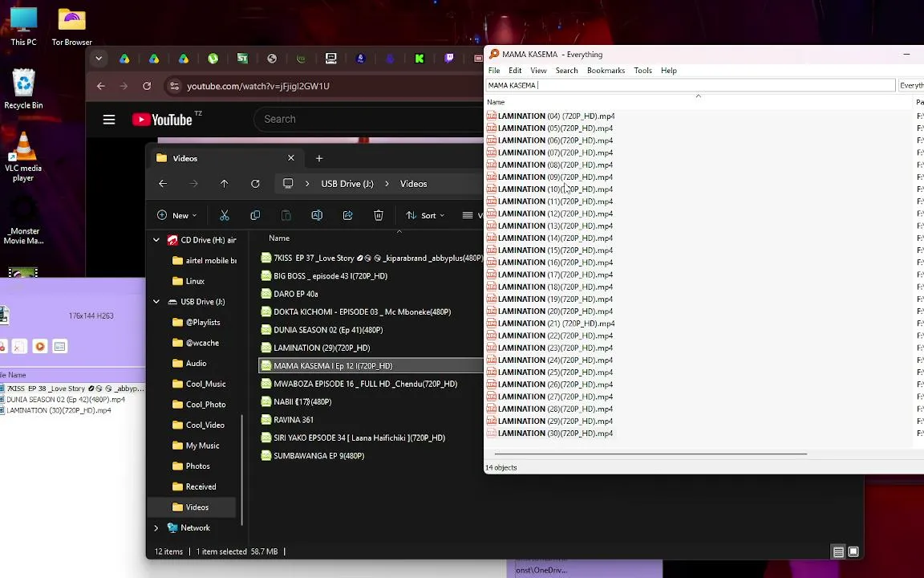Image resolution: width=924 pixels, height=578 pixels.
Task: Click the Rename icon in Explorer toolbar
Action: tap(317, 215)
